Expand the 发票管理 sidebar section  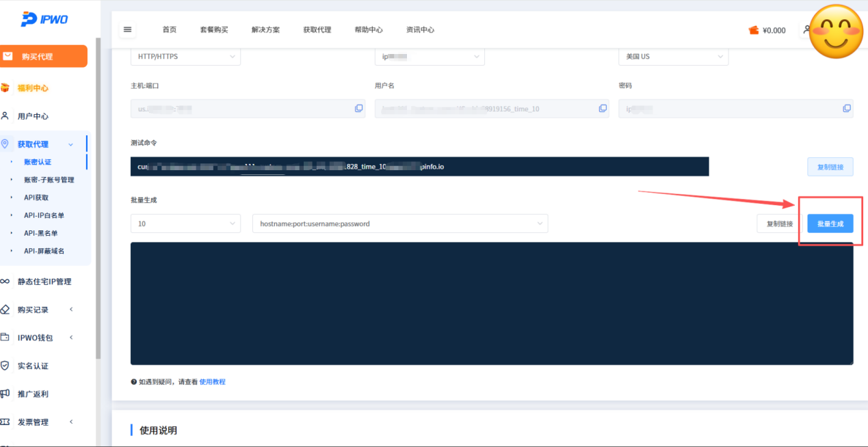pos(71,422)
